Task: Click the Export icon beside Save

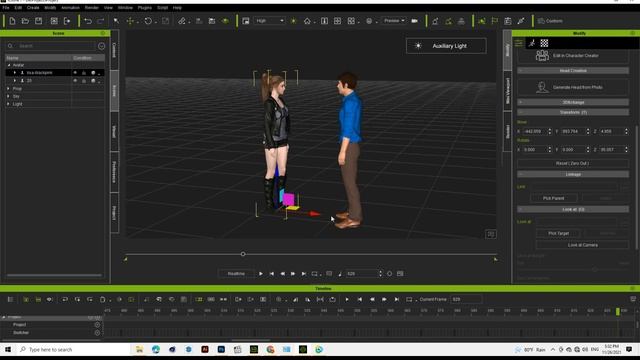Action: [x=67, y=21]
